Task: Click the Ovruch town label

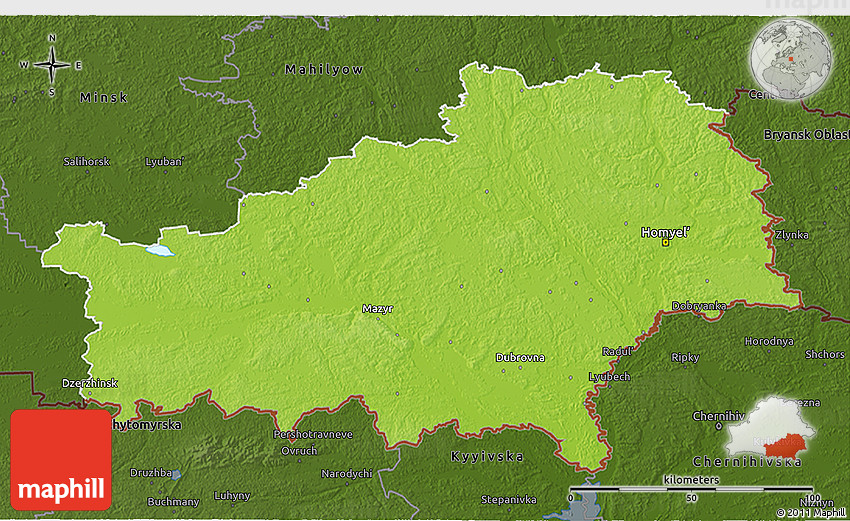Action: [298, 450]
